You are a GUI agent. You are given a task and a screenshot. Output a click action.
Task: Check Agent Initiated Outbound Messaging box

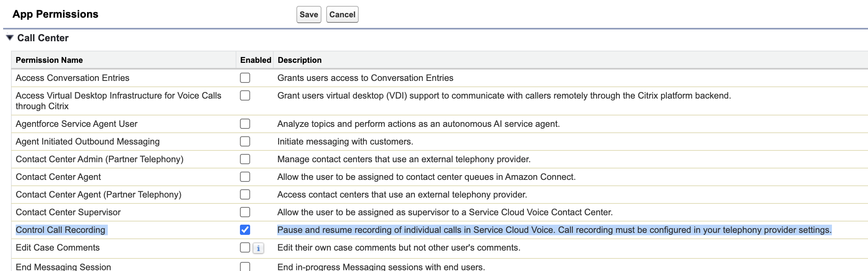tap(245, 141)
